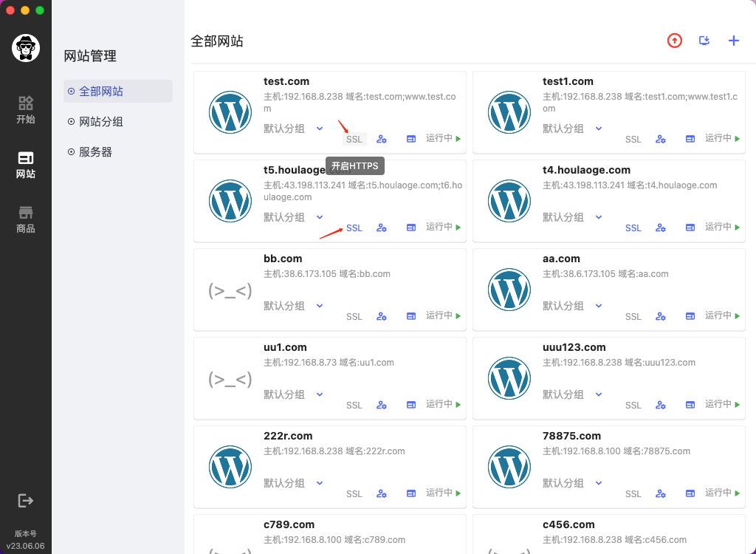Image resolution: width=756 pixels, height=554 pixels.
Task: Open the panel icon for aa.com
Action: point(690,317)
